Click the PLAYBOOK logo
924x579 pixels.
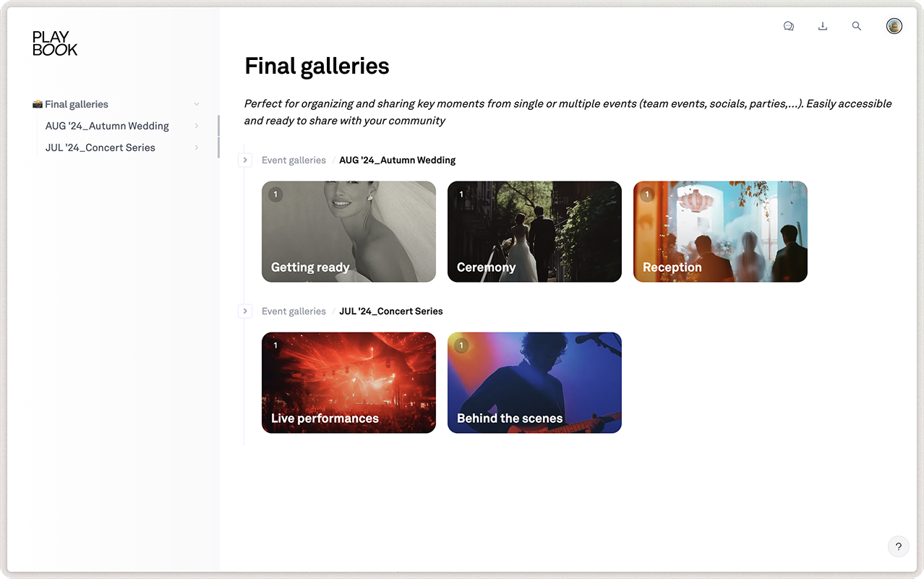point(55,43)
